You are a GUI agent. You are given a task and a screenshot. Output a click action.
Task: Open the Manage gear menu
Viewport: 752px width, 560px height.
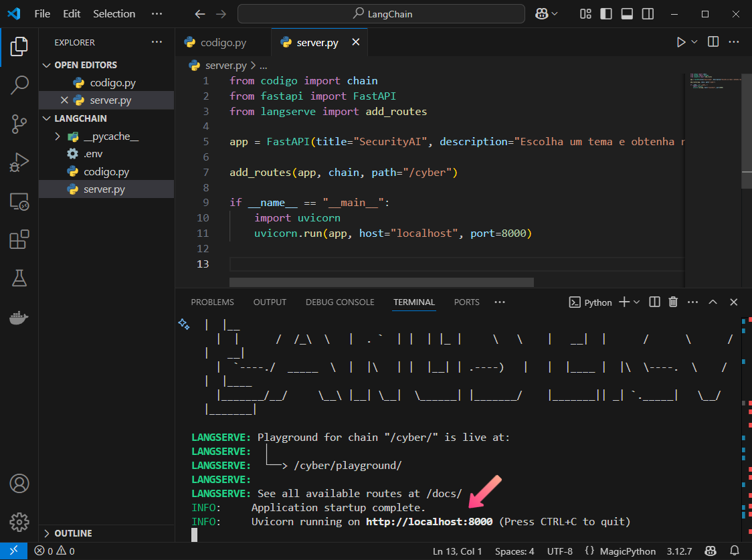19,522
